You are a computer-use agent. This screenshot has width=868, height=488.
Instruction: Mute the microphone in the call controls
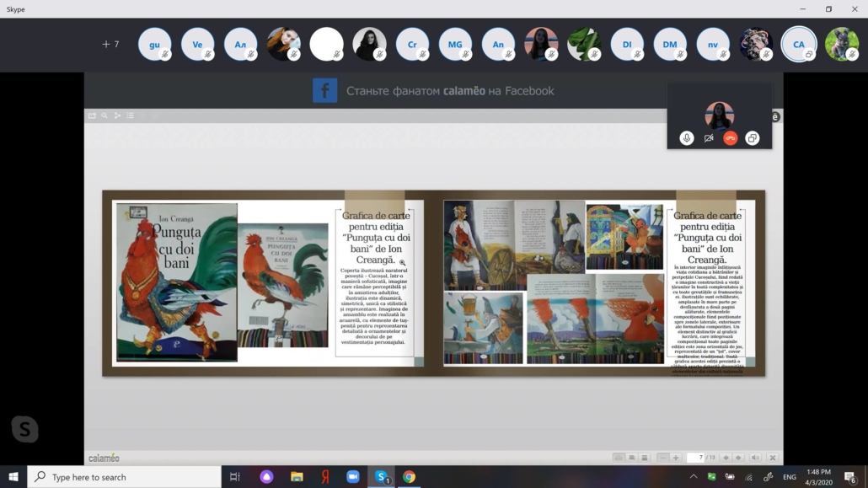click(687, 138)
